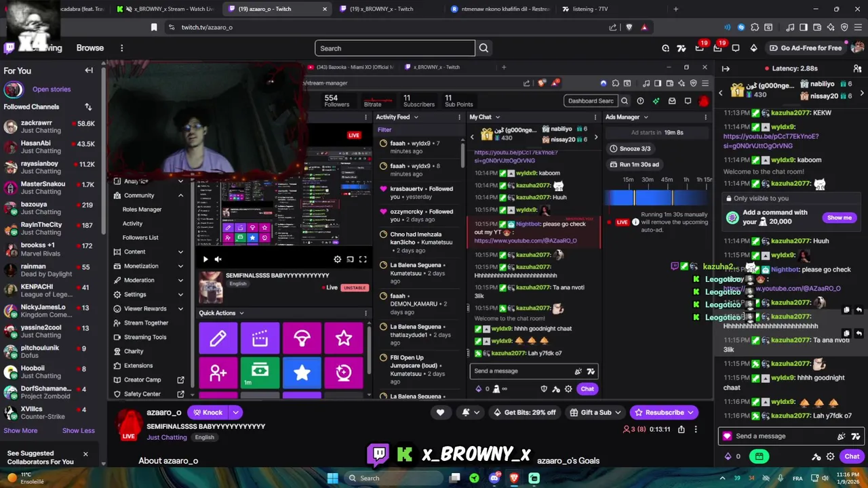Open the Browse menu item
The width and height of the screenshot is (868, 488).
(90, 48)
